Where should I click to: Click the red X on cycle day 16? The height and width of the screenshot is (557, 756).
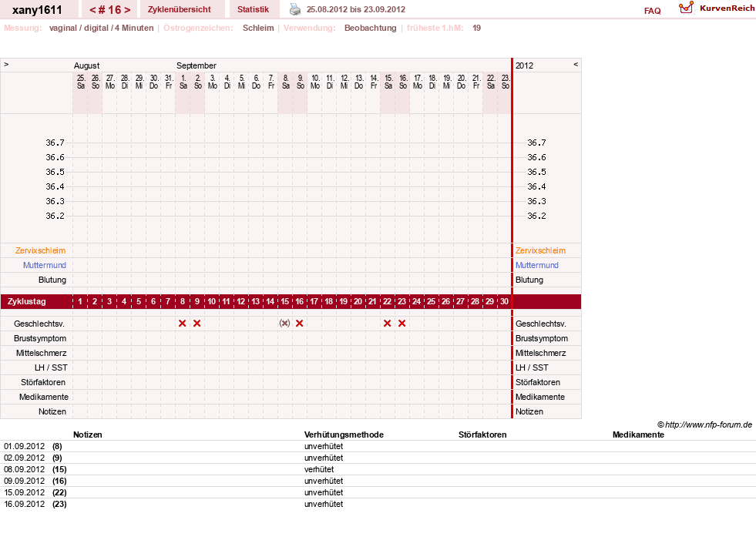[300, 324]
